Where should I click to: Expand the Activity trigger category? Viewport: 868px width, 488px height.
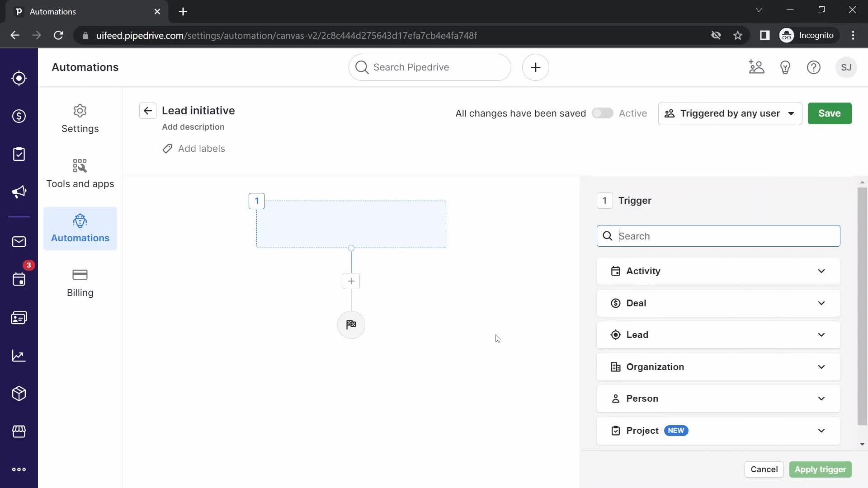point(718,271)
